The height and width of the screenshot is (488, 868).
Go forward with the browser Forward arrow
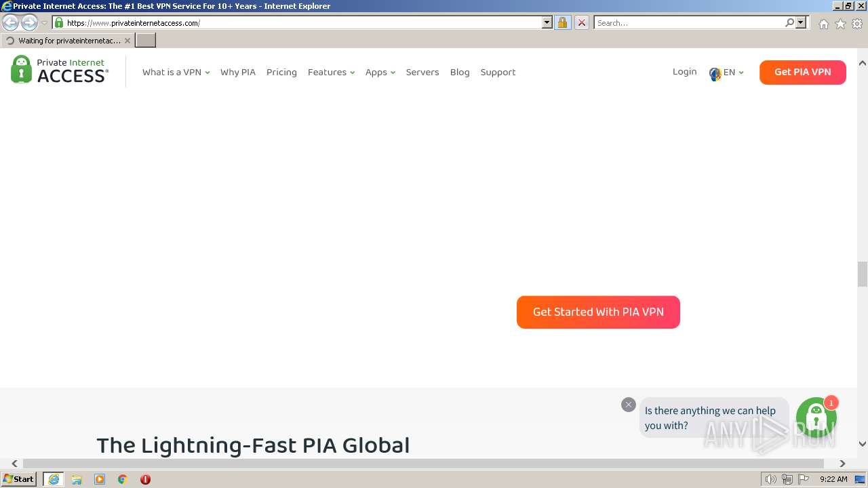click(x=29, y=23)
